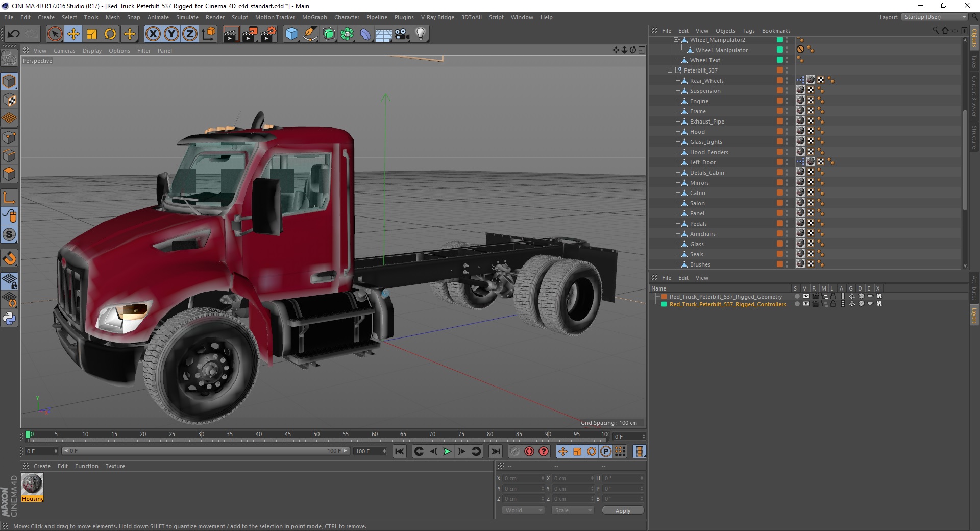Activate the Rotate tool in top toolbar

coord(110,34)
